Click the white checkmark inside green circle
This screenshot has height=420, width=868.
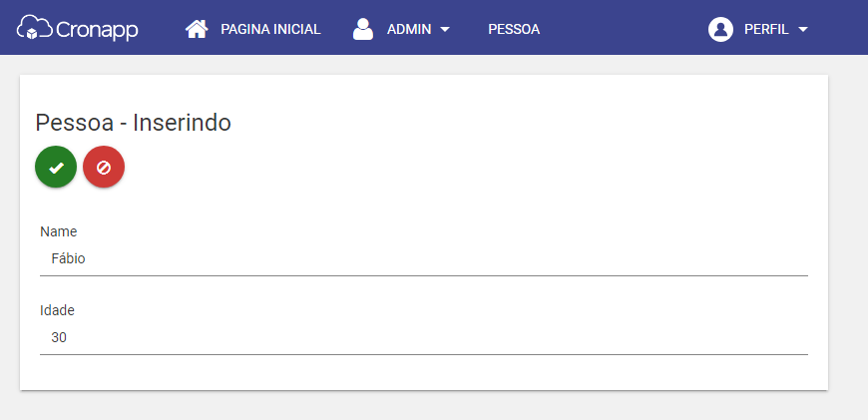56,168
